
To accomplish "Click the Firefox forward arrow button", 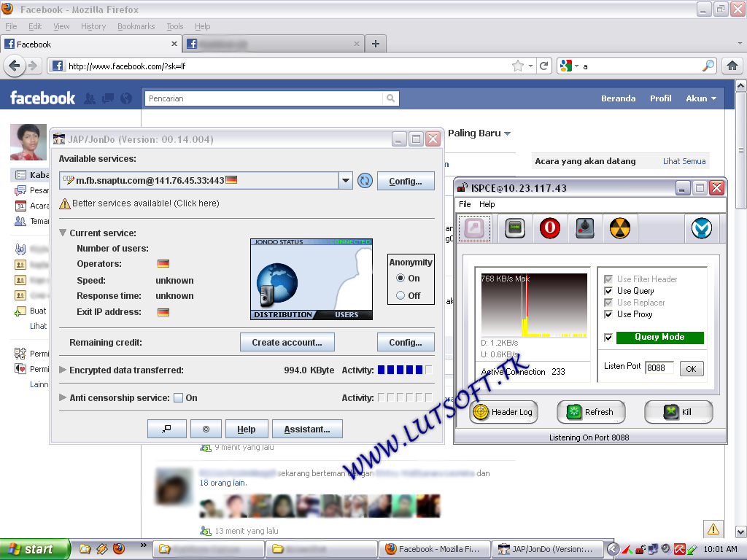I will [x=32, y=65].
